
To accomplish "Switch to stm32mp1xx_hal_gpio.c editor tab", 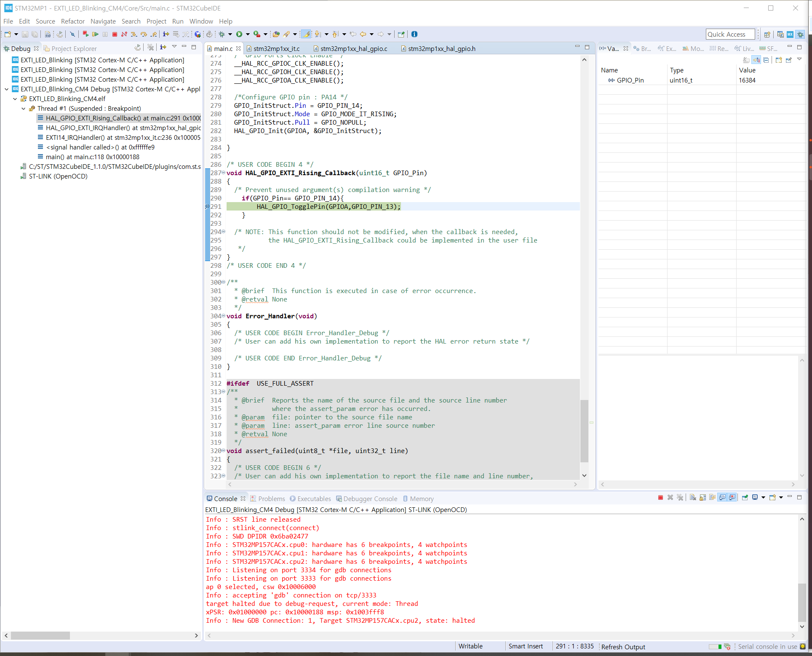I will click(350, 49).
